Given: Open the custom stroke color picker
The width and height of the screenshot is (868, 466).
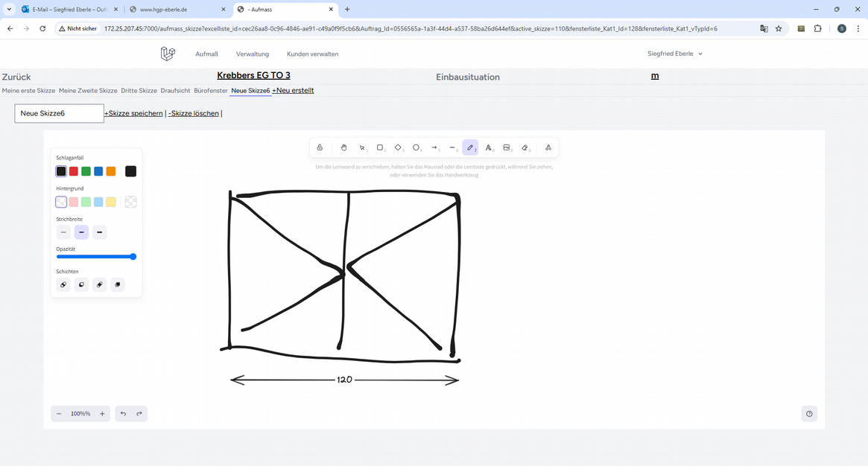Looking at the screenshot, I should (130, 171).
